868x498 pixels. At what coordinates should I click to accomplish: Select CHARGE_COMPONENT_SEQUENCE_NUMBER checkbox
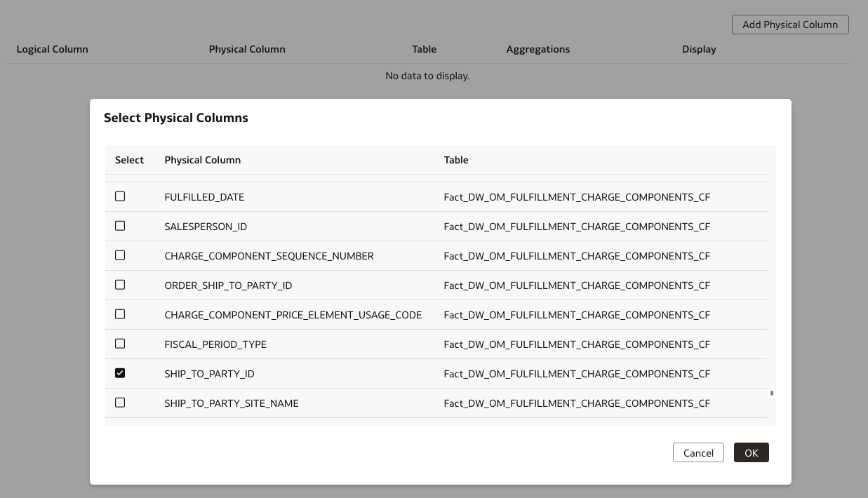click(119, 255)
